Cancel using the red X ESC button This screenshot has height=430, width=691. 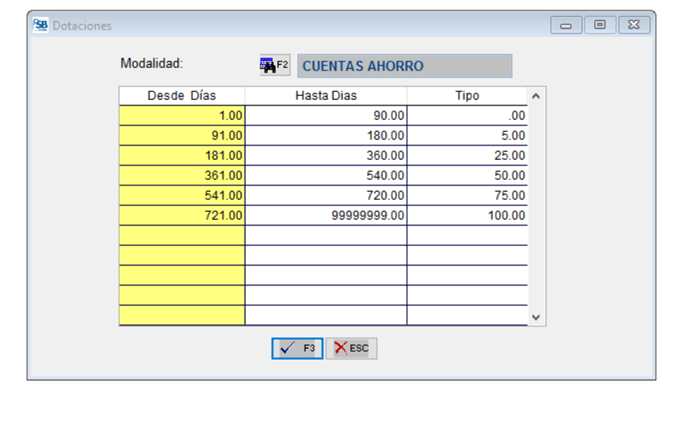pyautogui.click(x=352, y=348)
